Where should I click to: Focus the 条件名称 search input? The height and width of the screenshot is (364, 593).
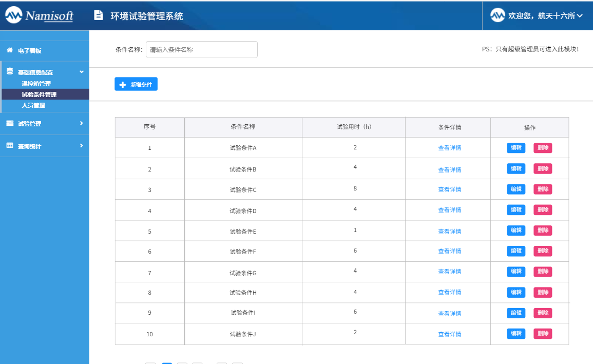pos(202,49)
